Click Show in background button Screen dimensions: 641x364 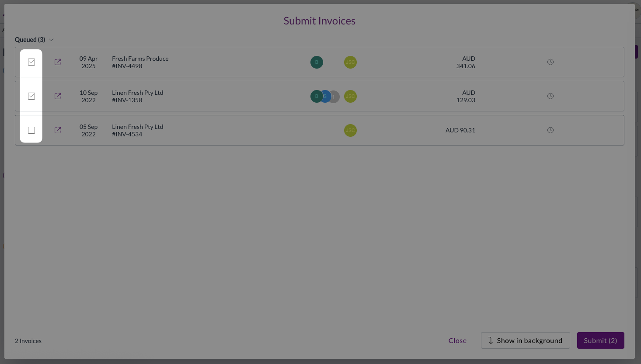[525, 340]
